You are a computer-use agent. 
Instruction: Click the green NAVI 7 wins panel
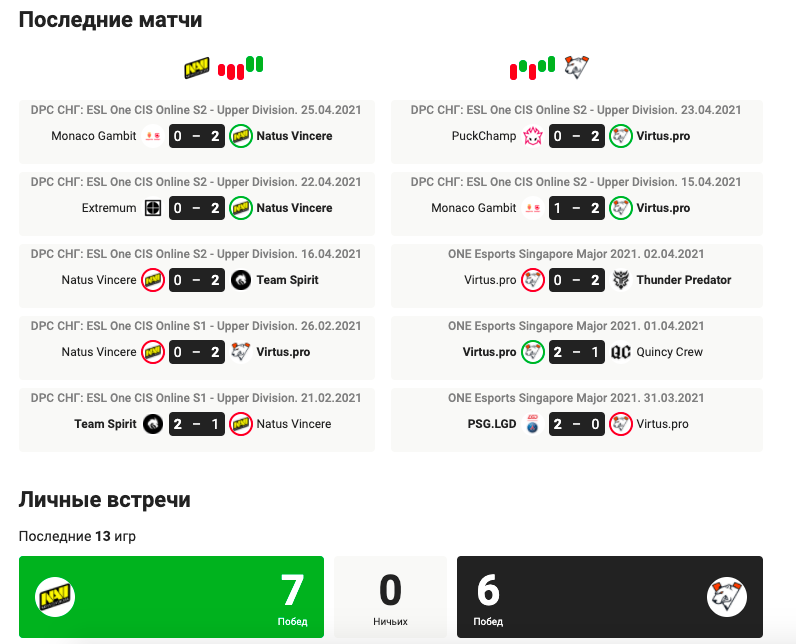171,597
